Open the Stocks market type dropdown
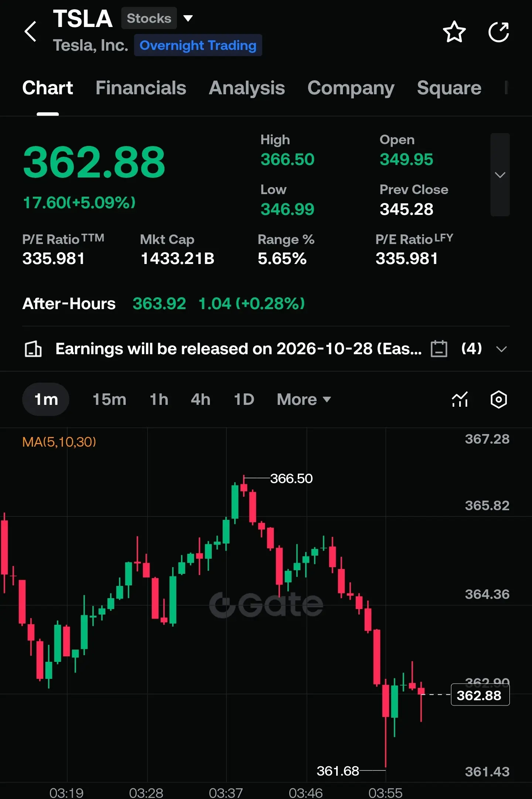 click(x=157, y=18)
